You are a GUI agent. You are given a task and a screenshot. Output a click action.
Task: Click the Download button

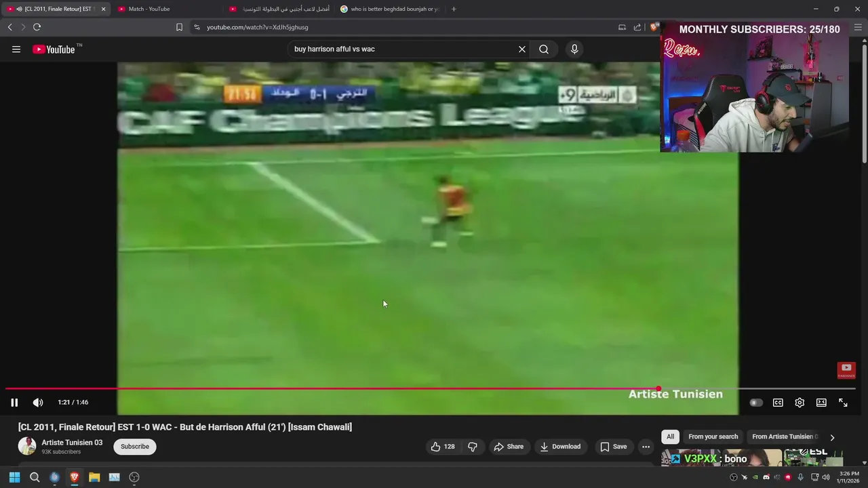click(x=560, y=447)
